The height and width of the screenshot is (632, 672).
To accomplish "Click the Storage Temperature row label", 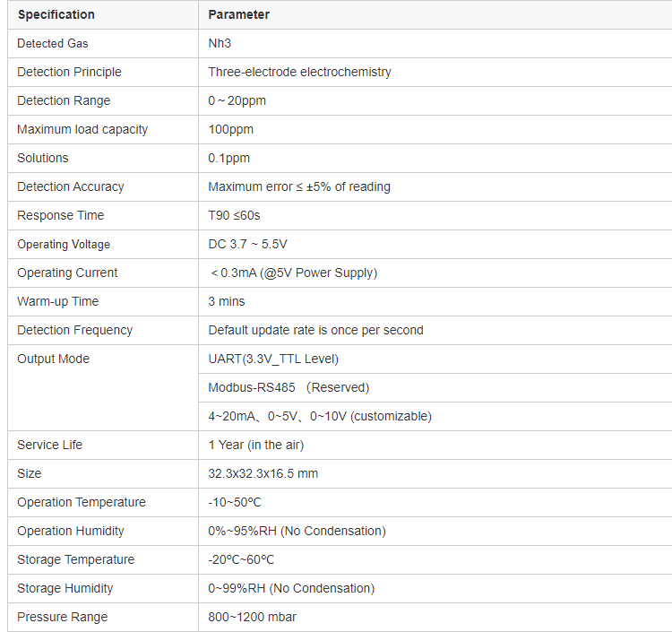I will [x=76, y=559].
